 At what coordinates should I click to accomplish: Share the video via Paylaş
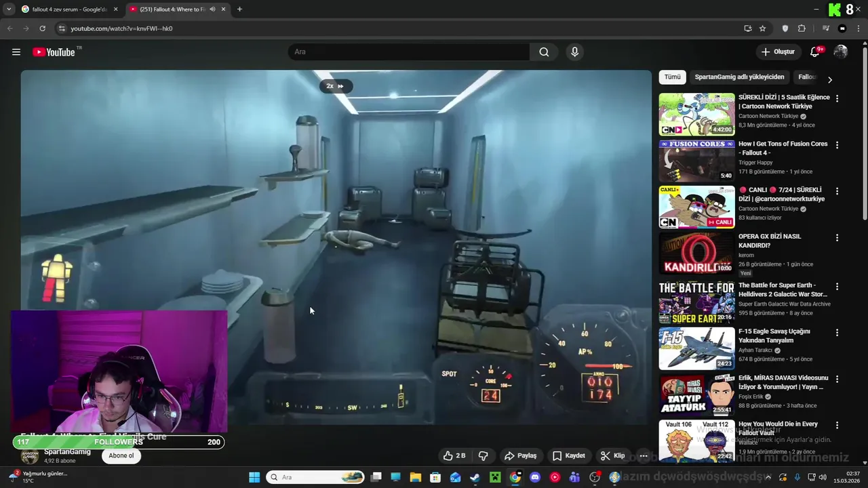coord(520,455)
